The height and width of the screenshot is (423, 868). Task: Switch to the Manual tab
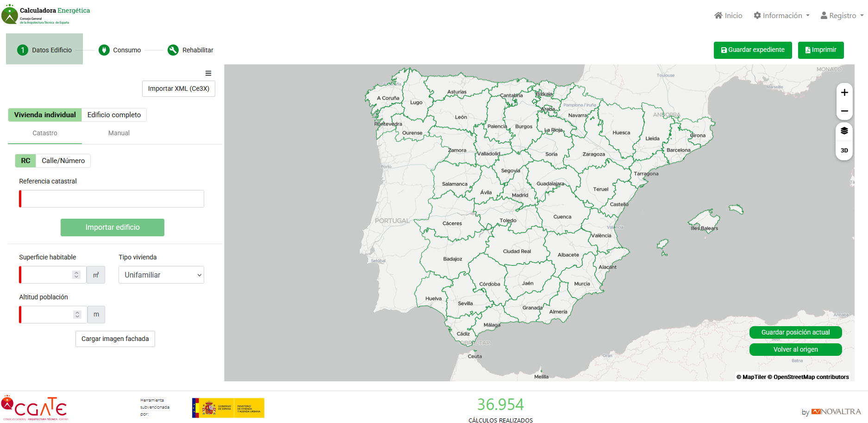tap(119, 133)
